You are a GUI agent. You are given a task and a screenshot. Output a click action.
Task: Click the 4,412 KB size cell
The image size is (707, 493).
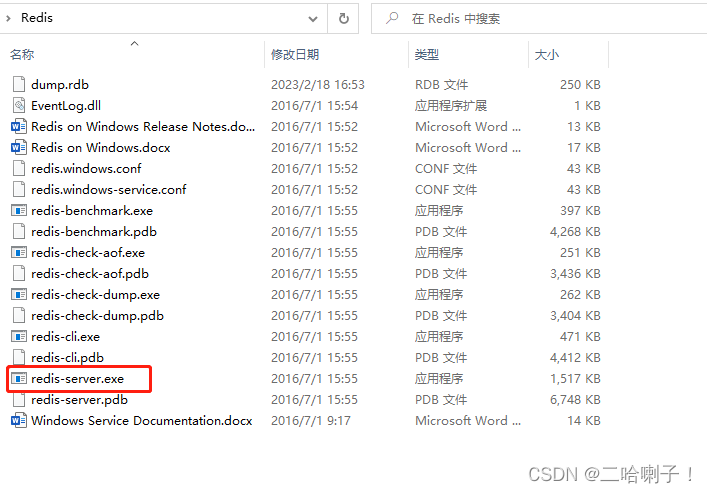tap(575, 357)
